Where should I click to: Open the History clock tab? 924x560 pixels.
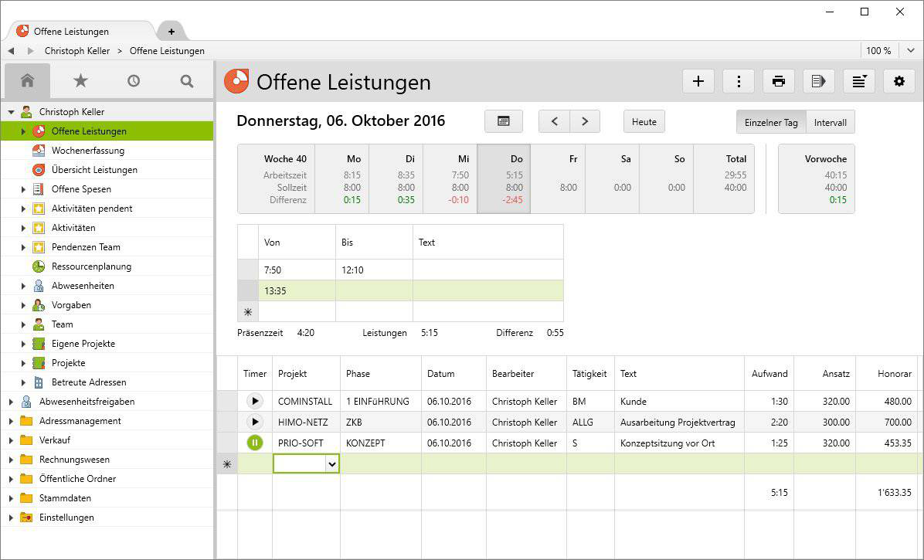pos(134,80)
